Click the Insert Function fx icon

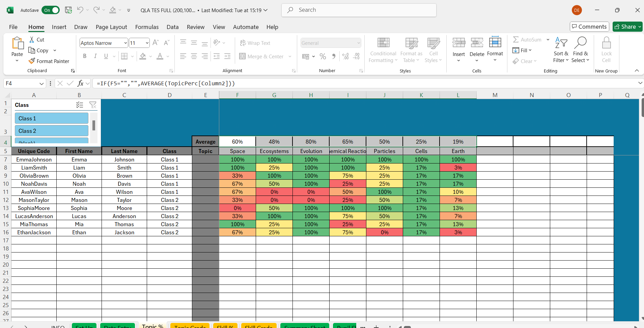click(x=80, y=83)
